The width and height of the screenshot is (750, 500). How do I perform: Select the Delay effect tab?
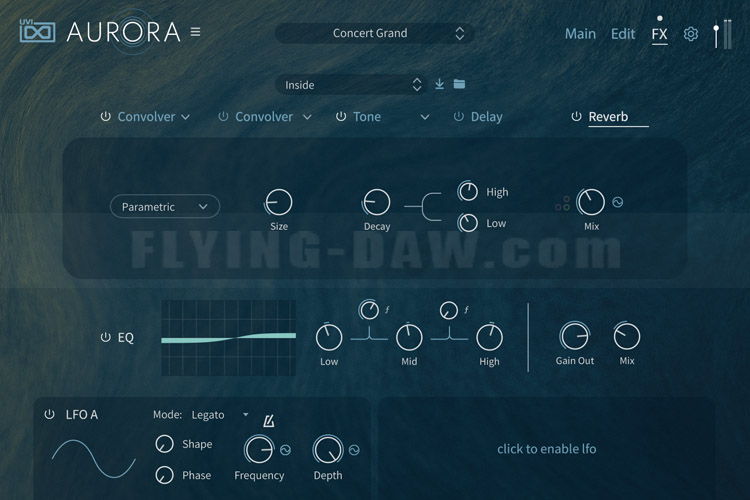[x=486, y=117]
